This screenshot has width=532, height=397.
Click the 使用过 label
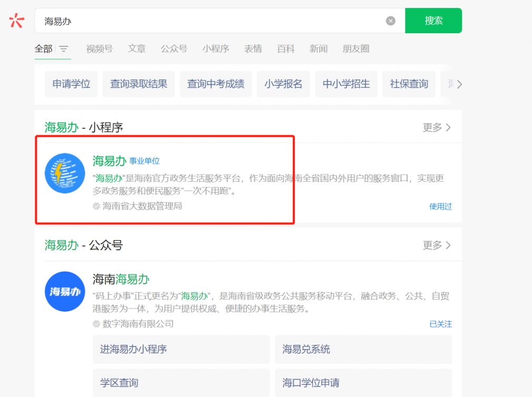440,206
